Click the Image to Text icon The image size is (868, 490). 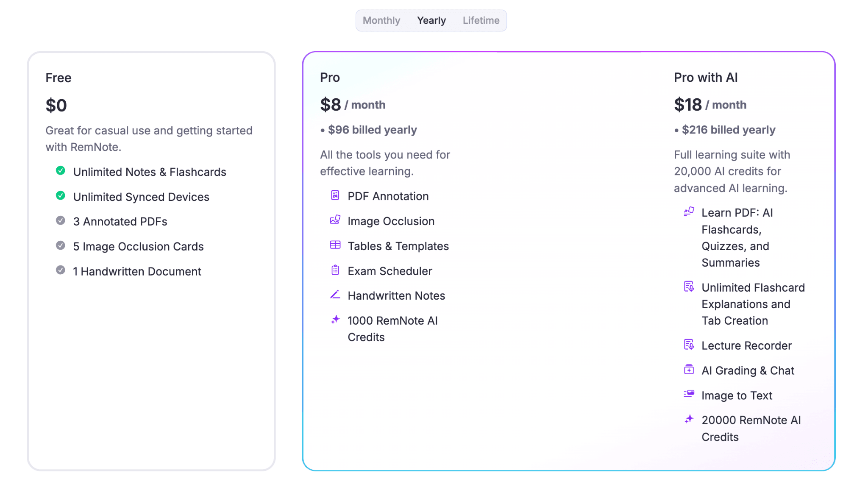(689, 394)
